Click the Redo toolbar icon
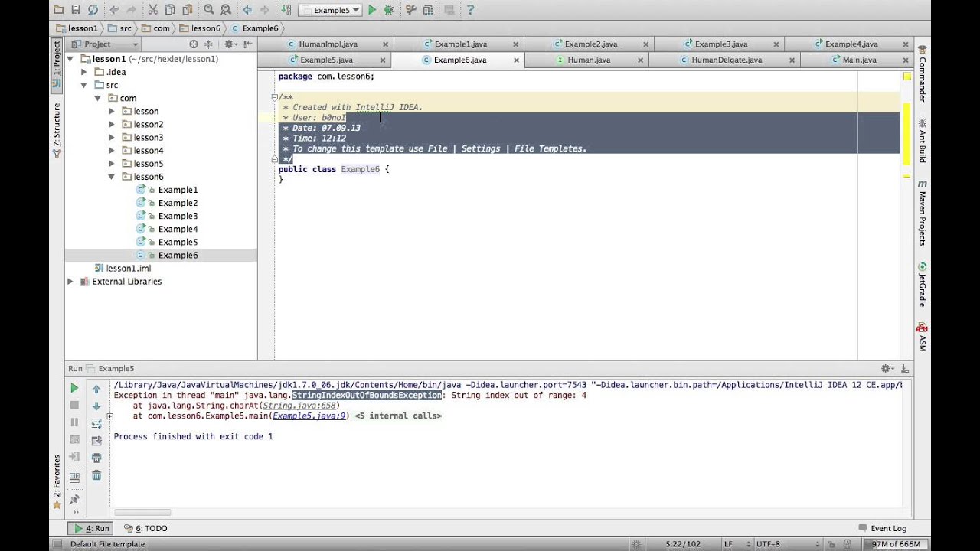Viewport: 980px width, 551px height. click(x=131, y=10)
